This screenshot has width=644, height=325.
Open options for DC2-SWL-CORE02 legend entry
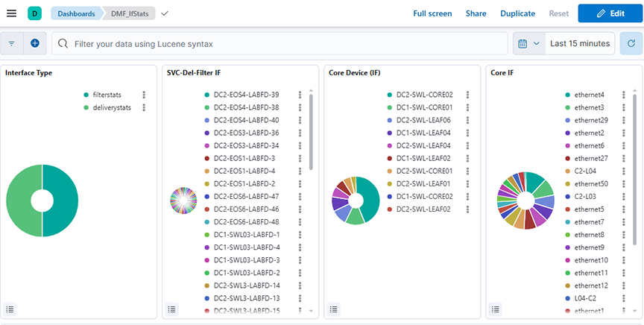point(467,95)
